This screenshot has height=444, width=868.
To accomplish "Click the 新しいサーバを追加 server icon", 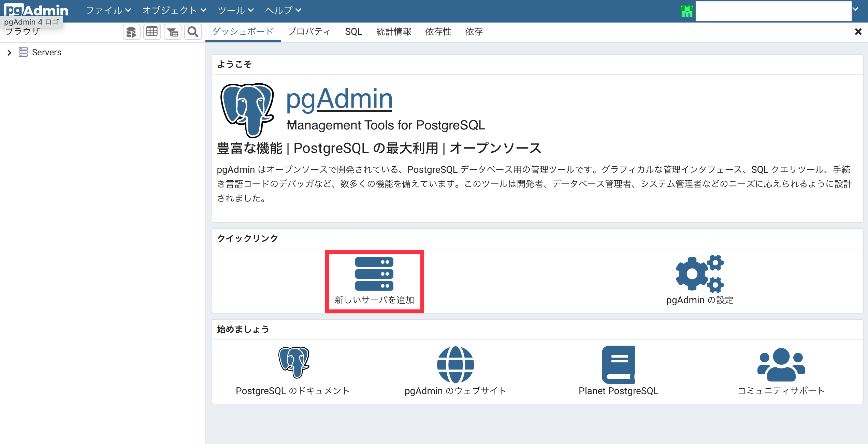I will tap(374, 274).
